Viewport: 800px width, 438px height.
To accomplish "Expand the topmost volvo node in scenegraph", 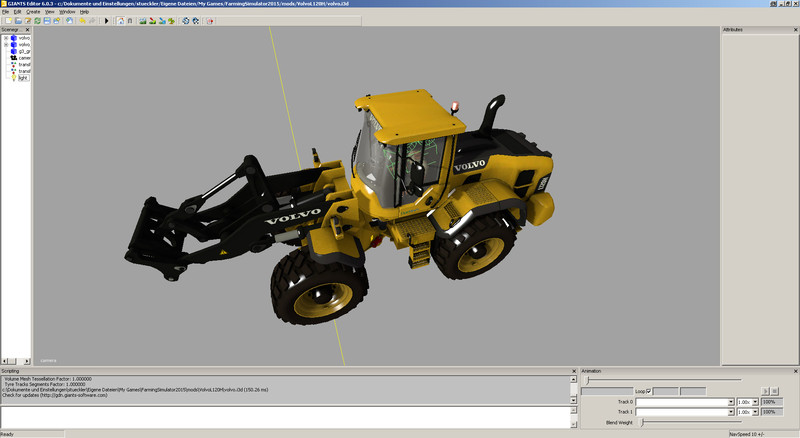I will [x=6, y=38].
